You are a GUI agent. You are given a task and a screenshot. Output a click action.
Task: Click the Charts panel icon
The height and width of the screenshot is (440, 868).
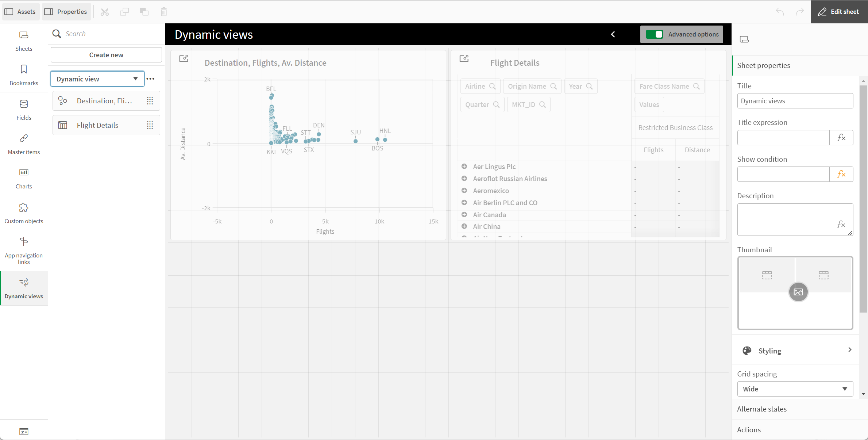click(x=24, y=172)
